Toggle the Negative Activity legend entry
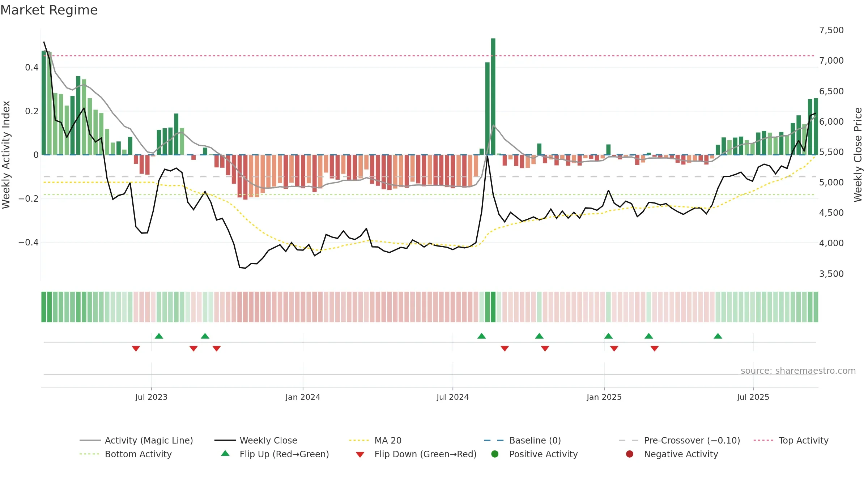868x488 pixels. click(672, 454)
